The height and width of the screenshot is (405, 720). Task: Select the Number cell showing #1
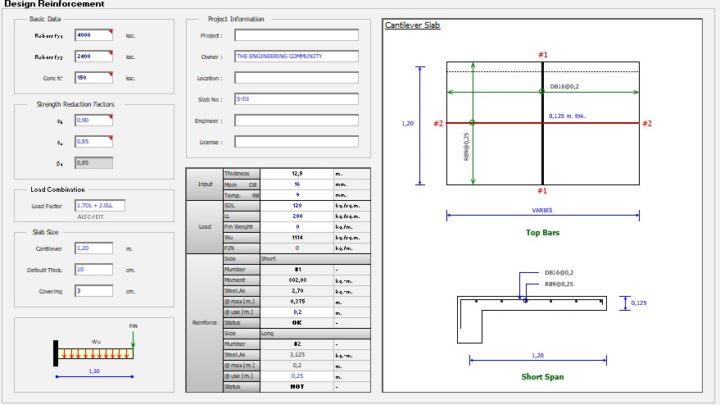(297, 270)
